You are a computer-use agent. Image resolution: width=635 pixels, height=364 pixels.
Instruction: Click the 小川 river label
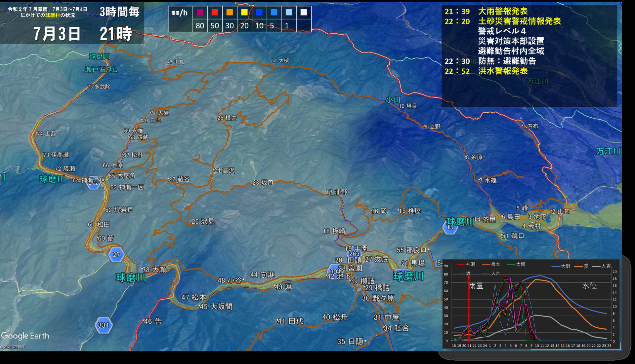[x=393, y=100]
